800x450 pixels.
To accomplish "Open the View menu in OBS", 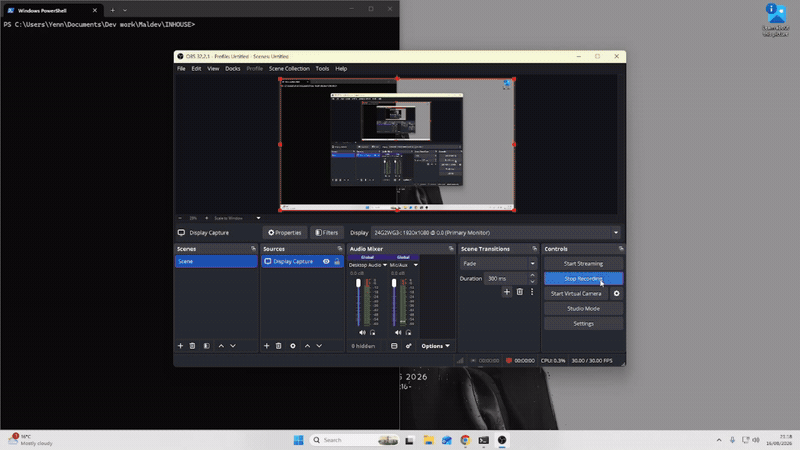I will pyautogui.click(x=213, y=68).
